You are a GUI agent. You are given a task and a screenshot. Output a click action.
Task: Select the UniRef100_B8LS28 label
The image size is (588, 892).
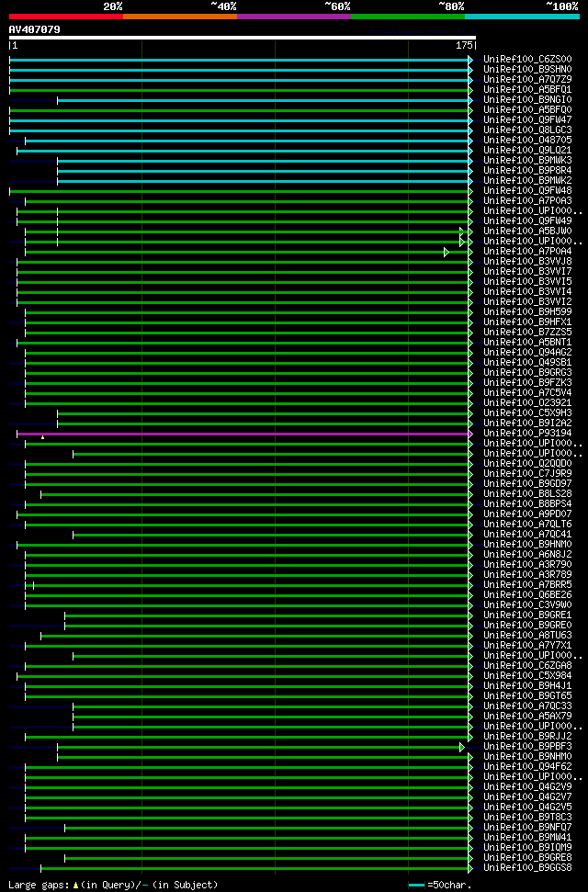point(527,494)
